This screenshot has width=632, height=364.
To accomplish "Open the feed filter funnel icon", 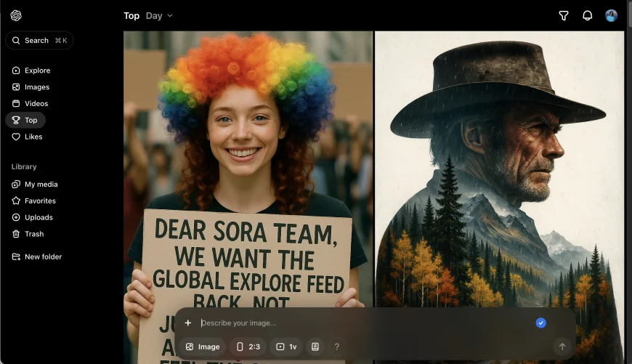I will tap(564, 16).
